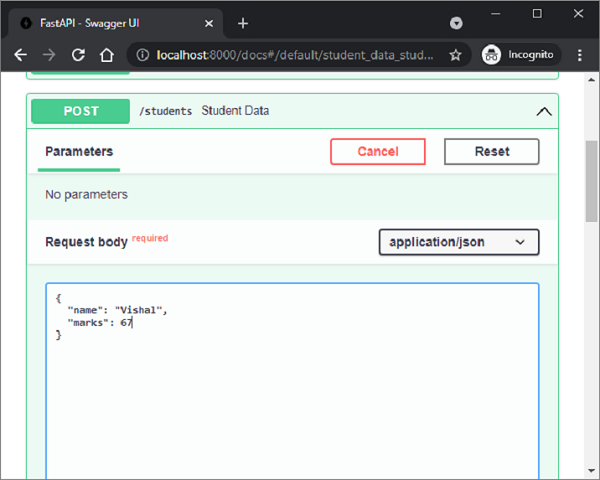Open a new tab with plus icon
600x480 pixels.
pyautogui.click(x=243, y=23)
